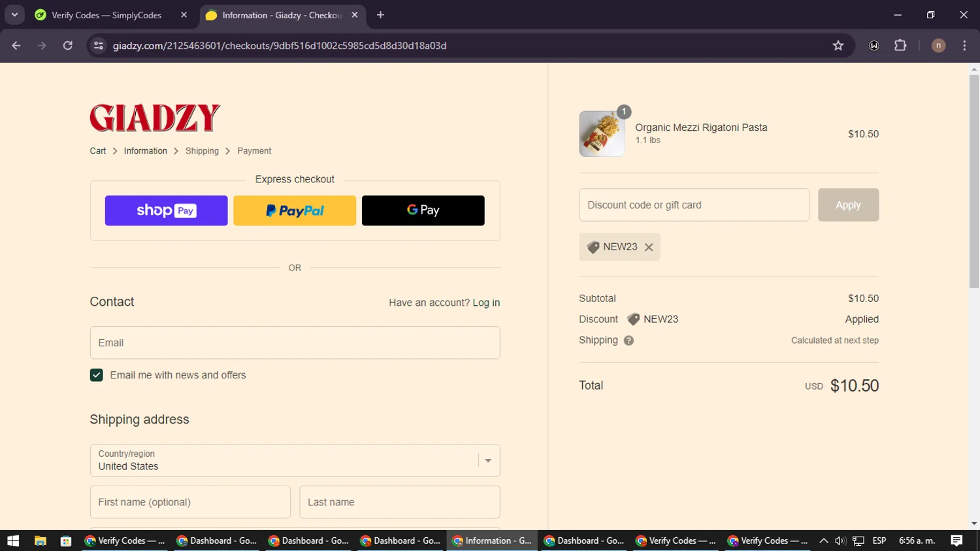980x551 pixels.
Task: Click the ESP language indicator
Action: point(879,541)
